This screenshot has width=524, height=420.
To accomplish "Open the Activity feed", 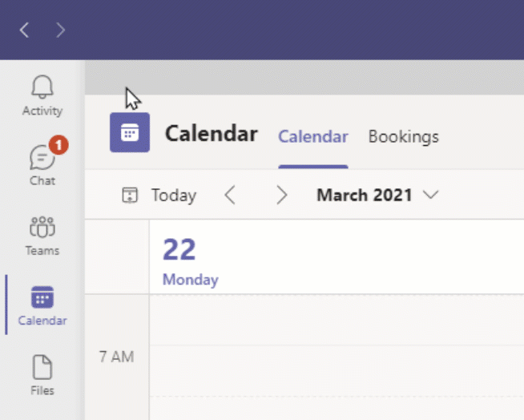I will click(x=42, y=95).
